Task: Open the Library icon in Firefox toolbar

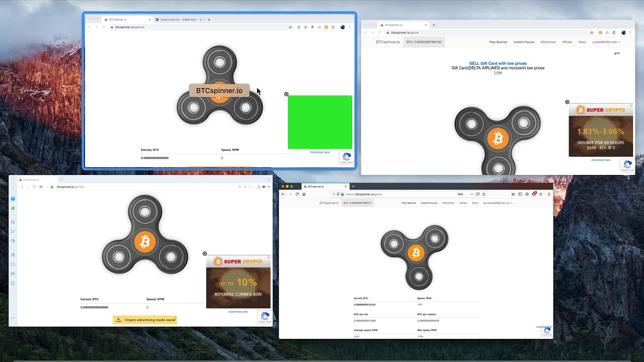Action: click(513, 194)
